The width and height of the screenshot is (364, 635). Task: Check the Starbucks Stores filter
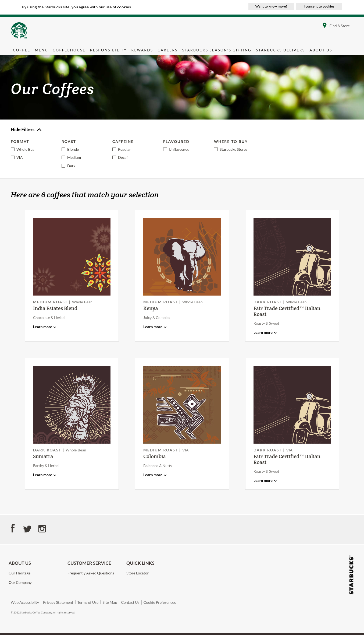(216, 149)
